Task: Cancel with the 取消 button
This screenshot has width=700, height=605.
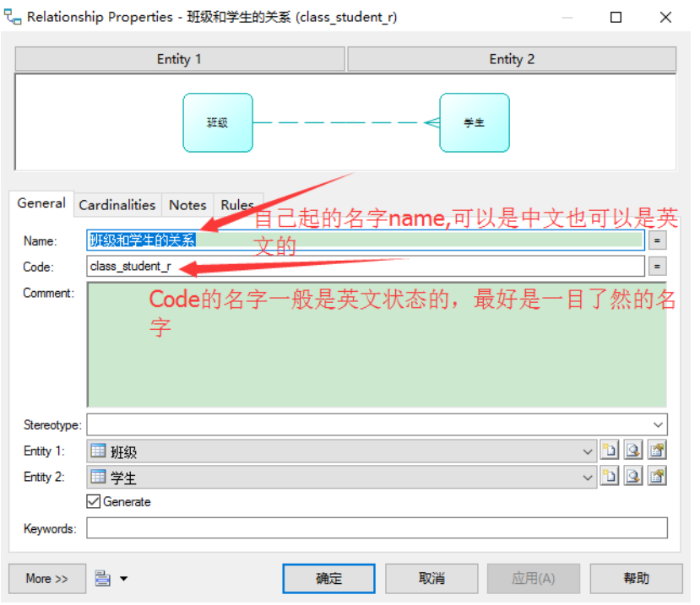Action: (x=431, y=579)
